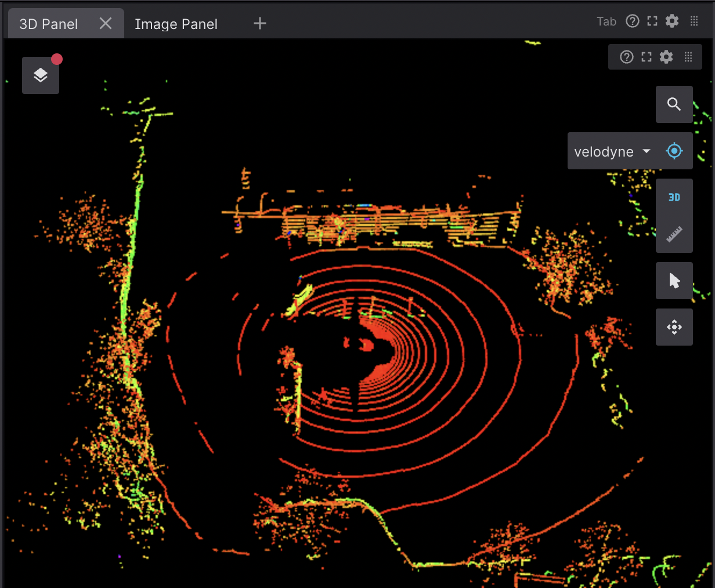This screenshot has width=715, height=588.
Task: Close the 3D Panel tab
Action: coord(106,23)
